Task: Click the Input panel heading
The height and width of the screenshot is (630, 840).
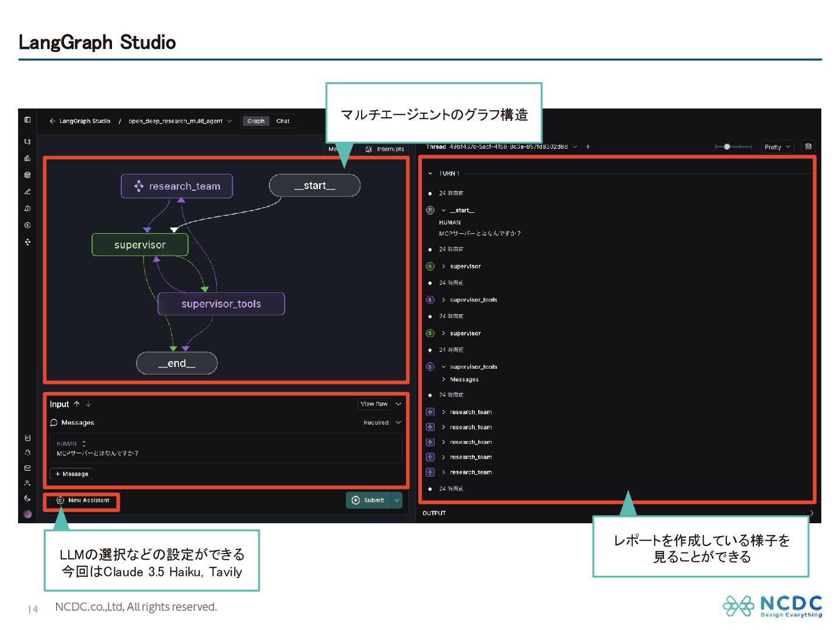Action: tap(59, 404)
